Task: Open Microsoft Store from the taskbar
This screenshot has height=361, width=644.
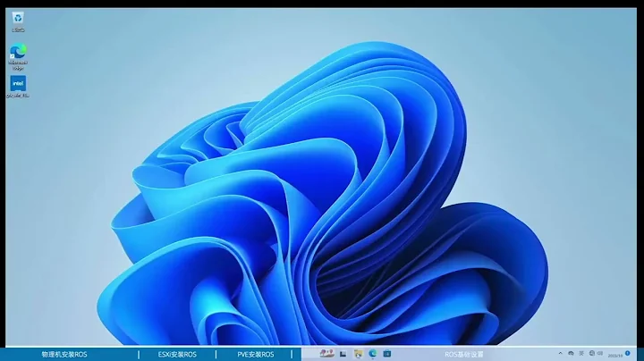Action: (387, 353)
